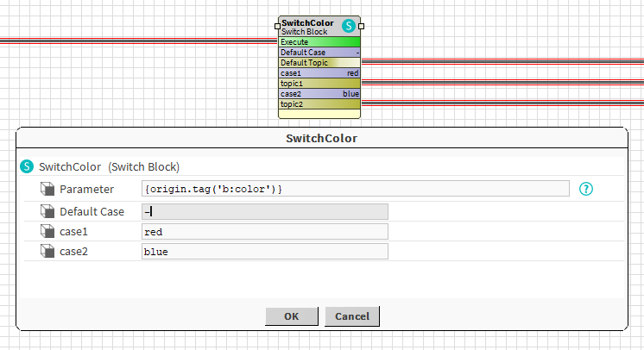Click the case1 field containing red
The height and width of the screenshot is (350, 644).
(264, 231)
